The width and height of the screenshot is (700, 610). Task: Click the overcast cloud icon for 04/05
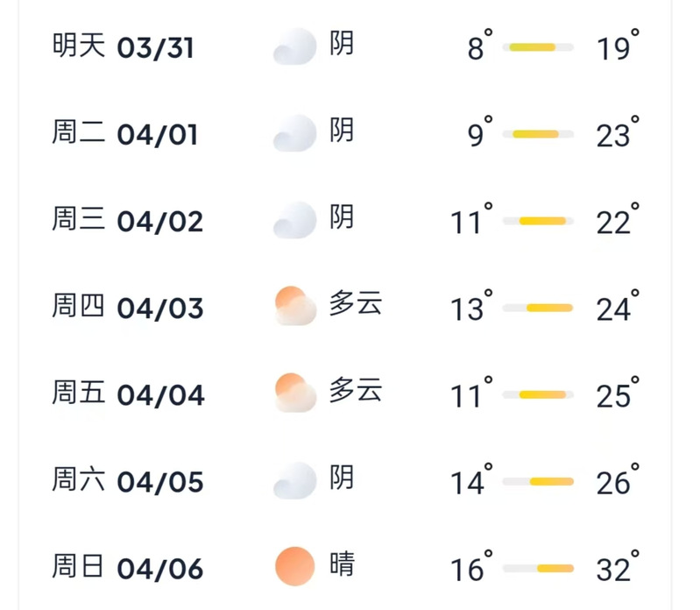(x=295, y=480)
